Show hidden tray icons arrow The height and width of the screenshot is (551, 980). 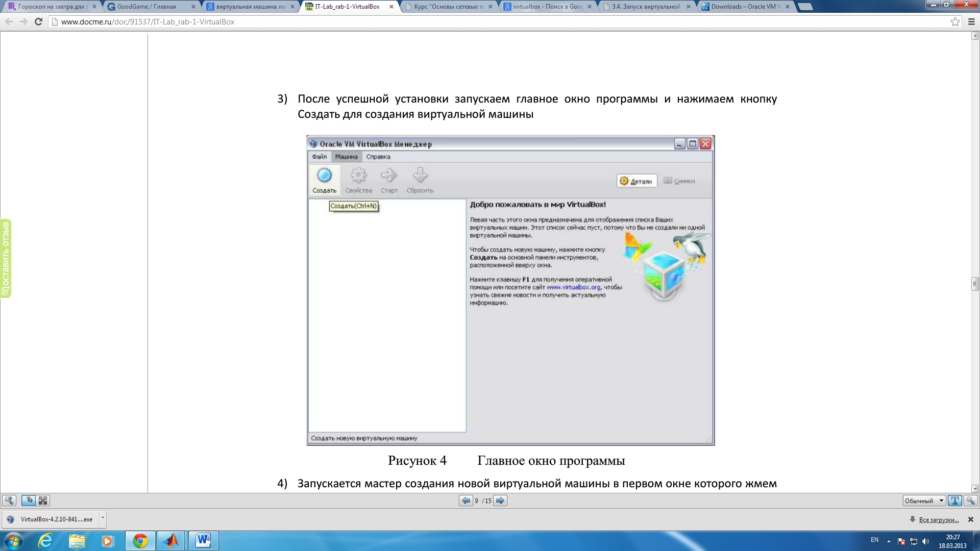(x=889, y=541)
